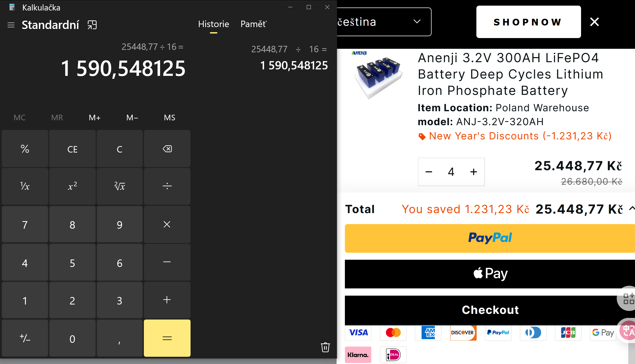
Task: Close the cart panel with X
Action: click(594, 22)
